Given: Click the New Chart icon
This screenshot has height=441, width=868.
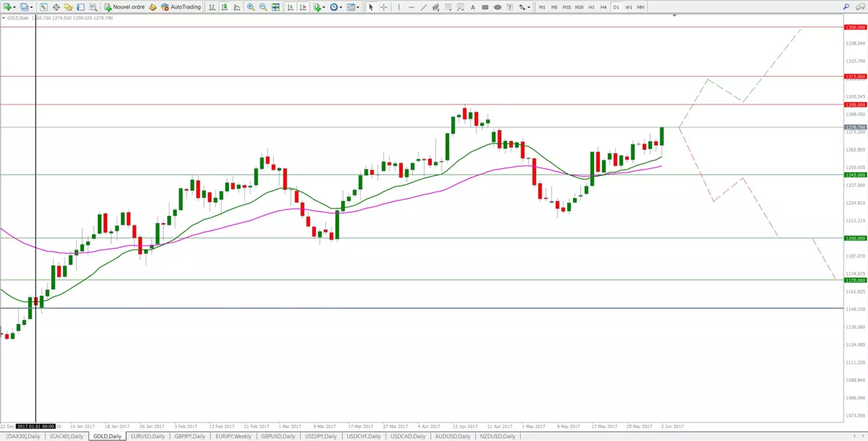Looking at the screenshot, I should pos(7,7).
